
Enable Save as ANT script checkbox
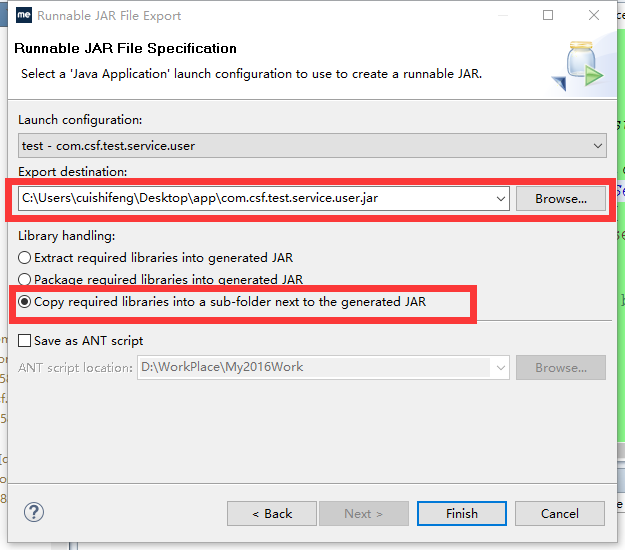[x=24, y=341]
